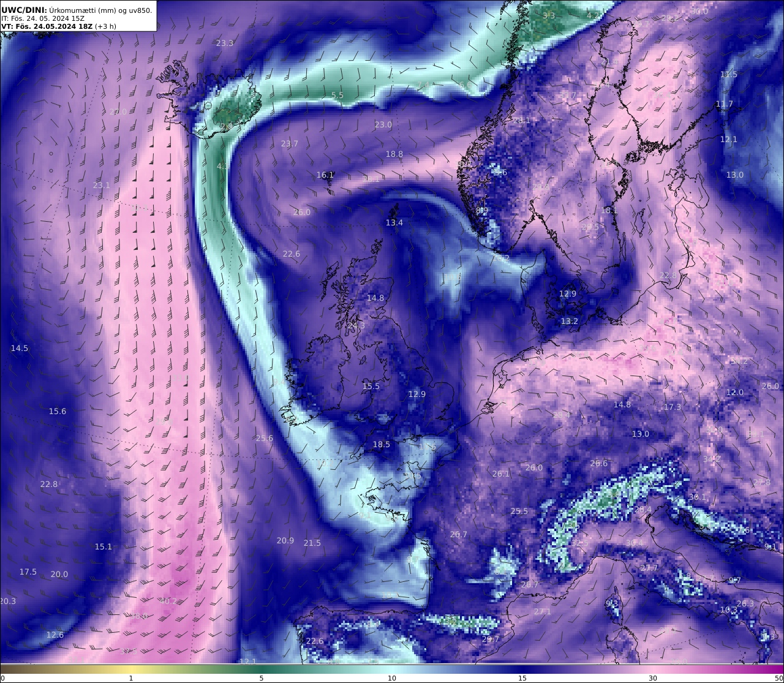Click the 23.3 value north of Iceland
This screenshot has width=784, height=683.
pyautogui.click(x=225, y=43)
